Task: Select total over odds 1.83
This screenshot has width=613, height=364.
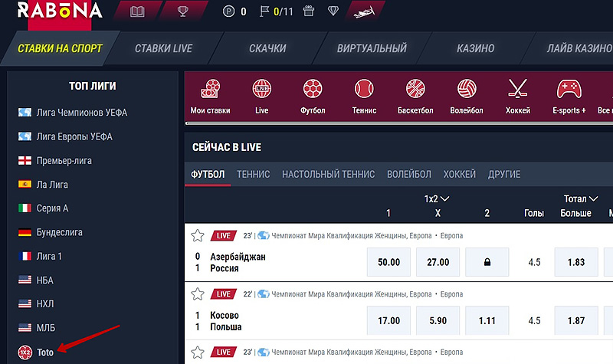Action: (x=576, y=262)
